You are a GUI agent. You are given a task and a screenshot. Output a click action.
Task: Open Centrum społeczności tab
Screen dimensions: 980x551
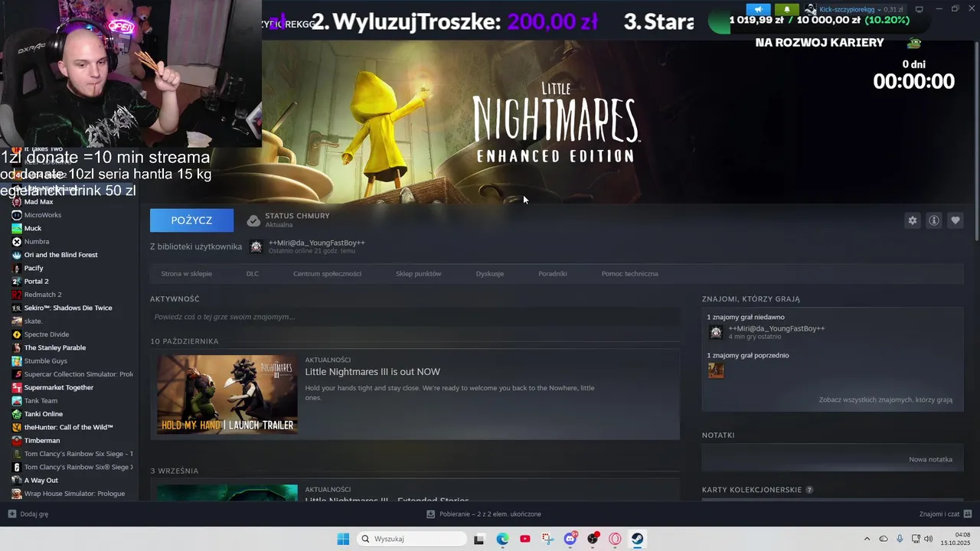click(x=327, y=273)
